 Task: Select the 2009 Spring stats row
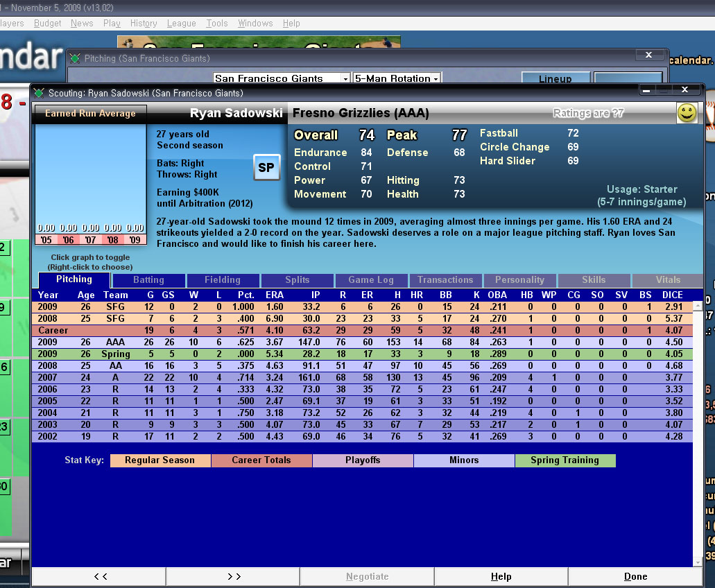point(362,354)
